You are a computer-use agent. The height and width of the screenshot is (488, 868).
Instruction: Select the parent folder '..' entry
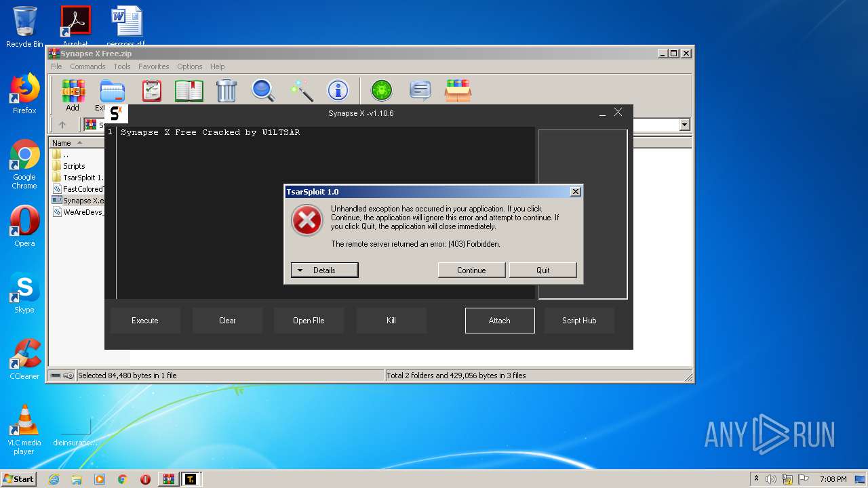click(x=66, y=155)
